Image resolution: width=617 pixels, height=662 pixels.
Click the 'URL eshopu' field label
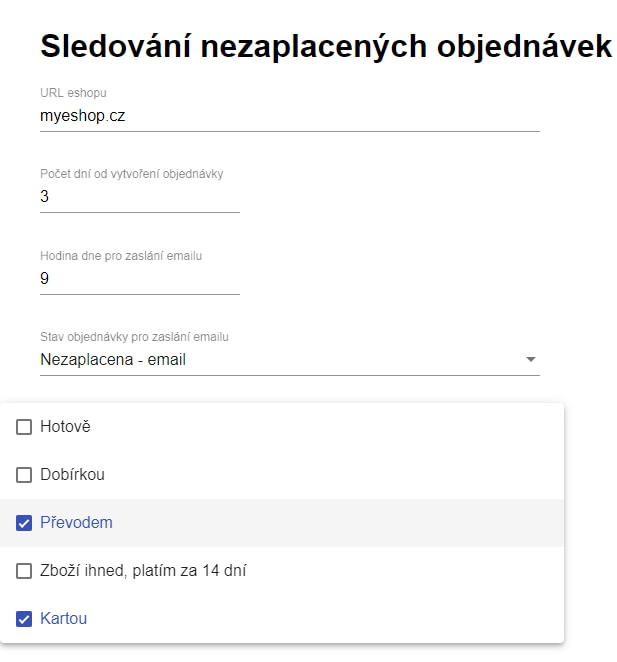pos(73,93)
